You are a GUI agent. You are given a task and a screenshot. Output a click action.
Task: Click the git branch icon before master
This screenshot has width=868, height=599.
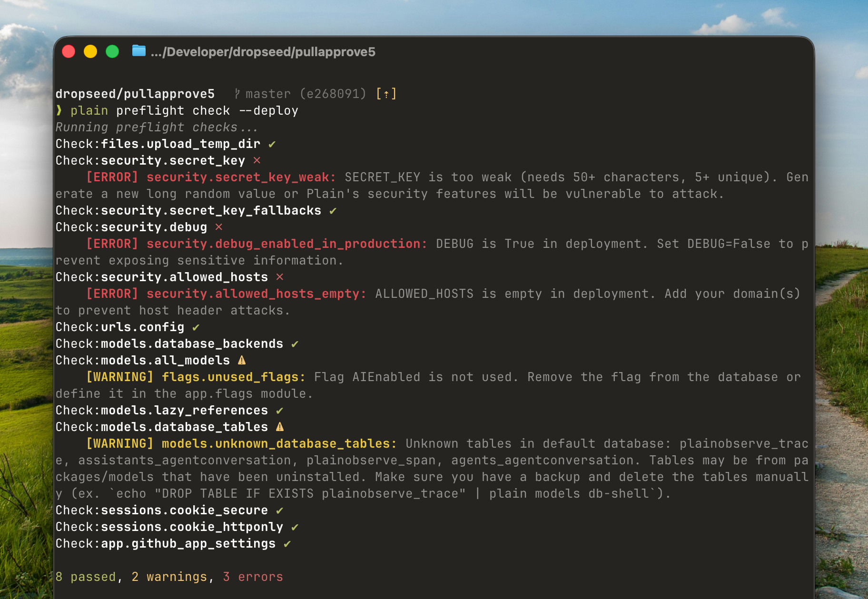click(x=237, y=94)
